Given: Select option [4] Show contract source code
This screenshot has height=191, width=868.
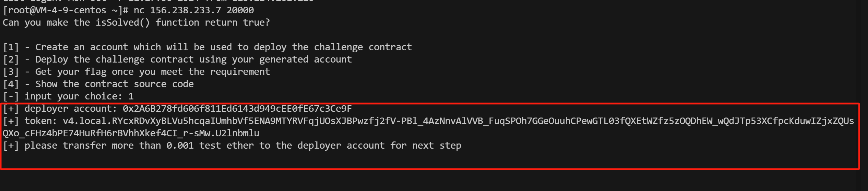Looking at the screenshot, I should (x=98, y=84).
